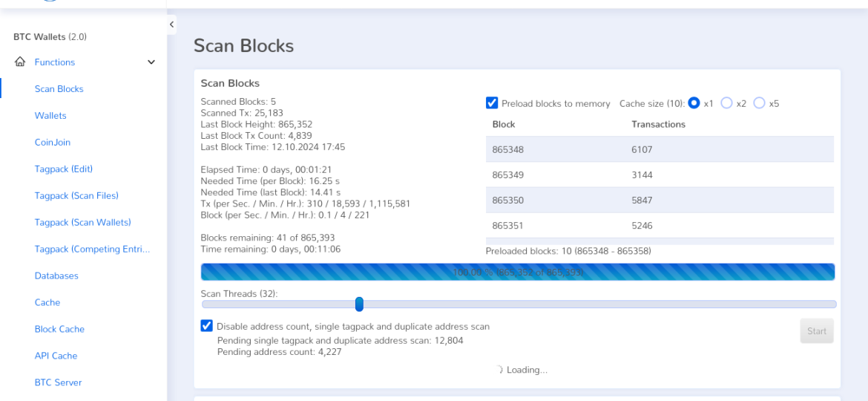Select the x2 cache size option

[726, 103]
